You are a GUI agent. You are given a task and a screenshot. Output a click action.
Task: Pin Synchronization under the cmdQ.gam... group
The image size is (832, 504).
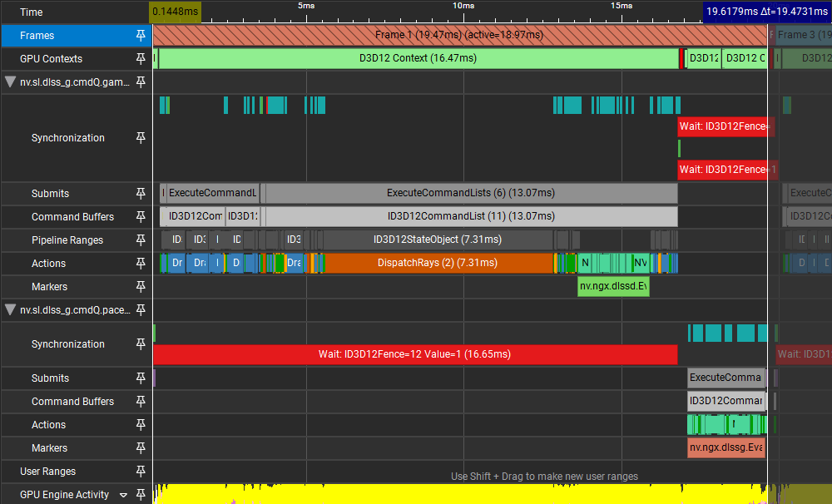tap(141, 138)
